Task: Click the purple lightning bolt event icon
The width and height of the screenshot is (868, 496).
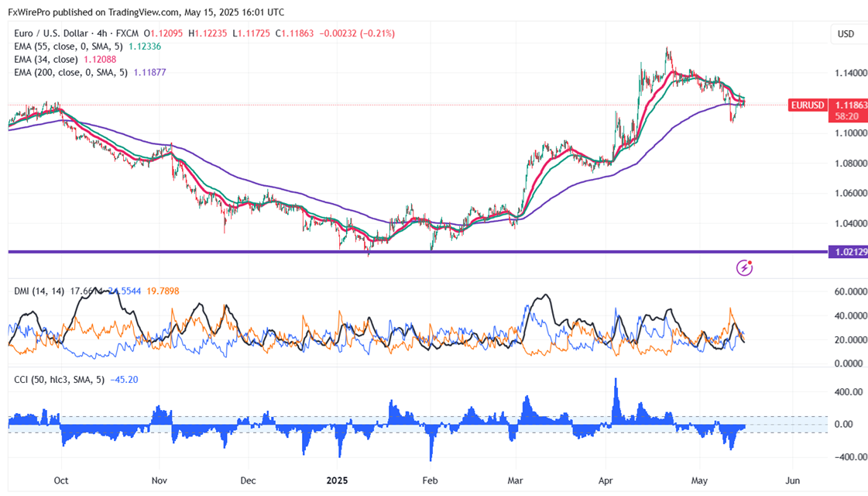Action: coord(745,268)
